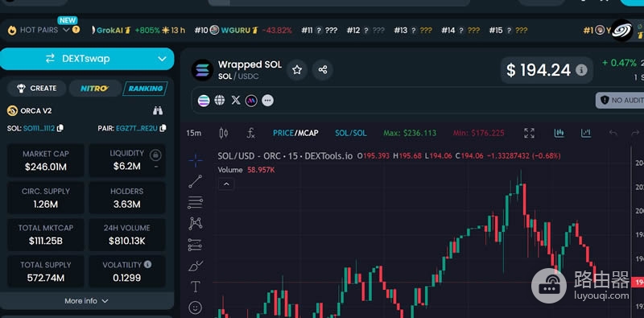Click the $6.2M liquidity value
644x318 pixels.
click(x=127, y=166)
